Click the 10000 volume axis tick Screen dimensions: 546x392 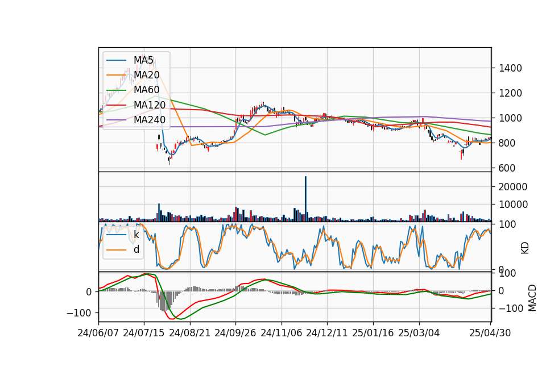coord(513,205)
